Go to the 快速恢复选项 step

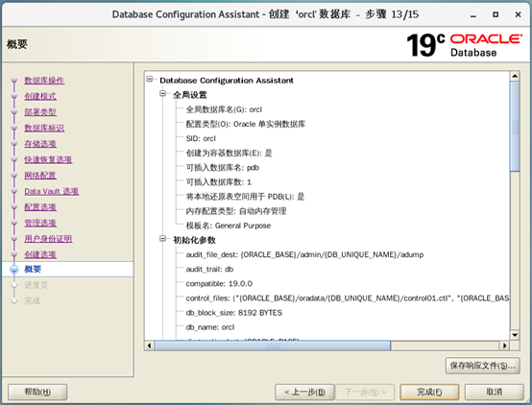[x=48, y=159]
